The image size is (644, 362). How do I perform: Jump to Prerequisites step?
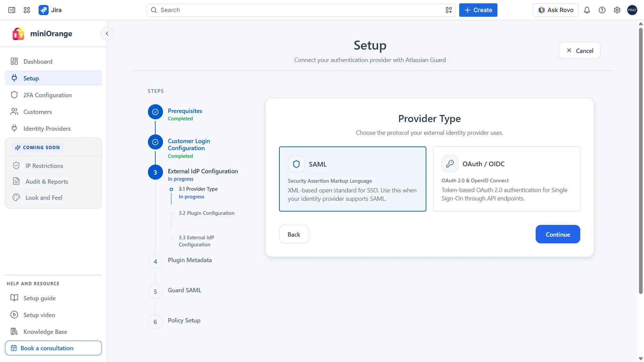point(185,111)
